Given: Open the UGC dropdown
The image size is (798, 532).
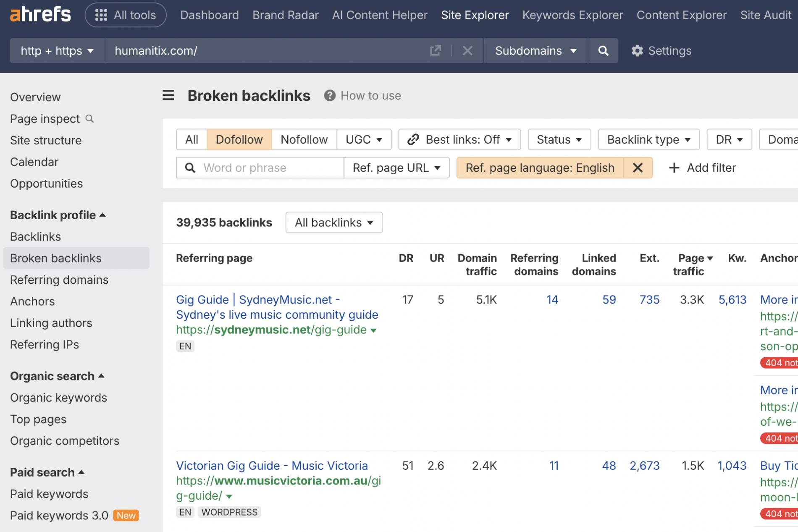Looking at the screenshot, I should pyautogui.click(x=364, y=139).
